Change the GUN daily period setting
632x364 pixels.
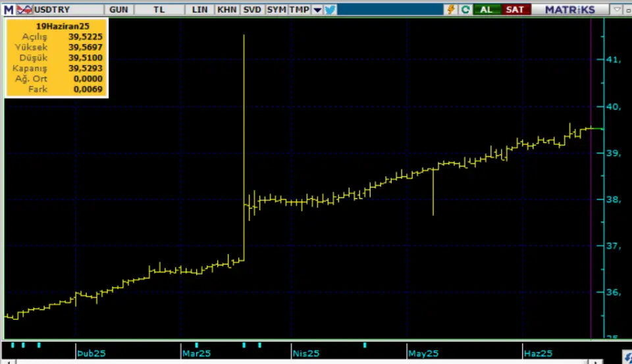click(118, 9)
